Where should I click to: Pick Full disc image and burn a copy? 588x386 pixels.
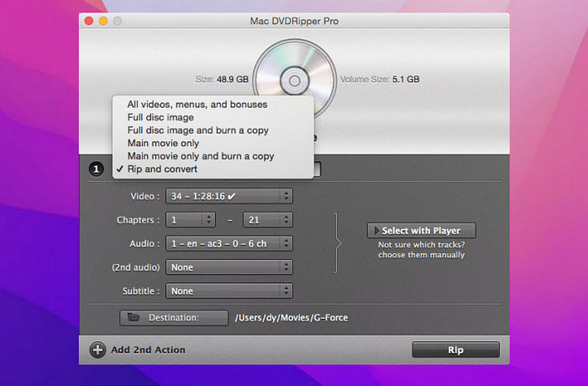198,130
